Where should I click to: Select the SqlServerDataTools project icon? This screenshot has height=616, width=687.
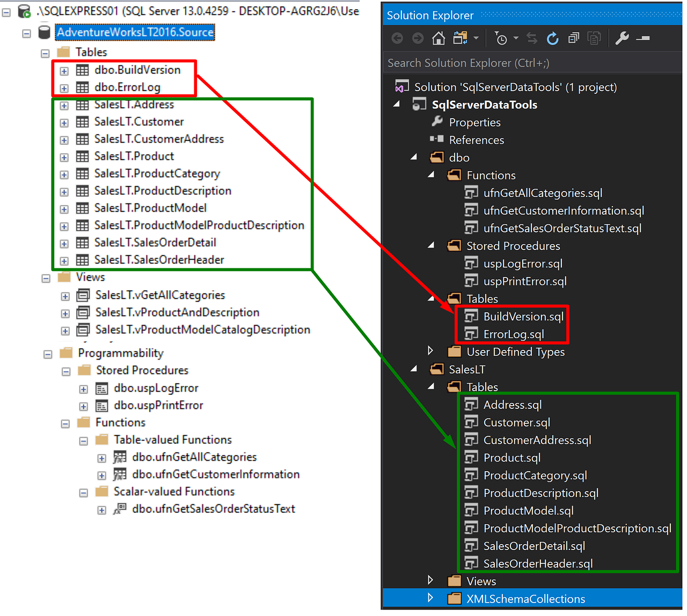pos(419,105)
